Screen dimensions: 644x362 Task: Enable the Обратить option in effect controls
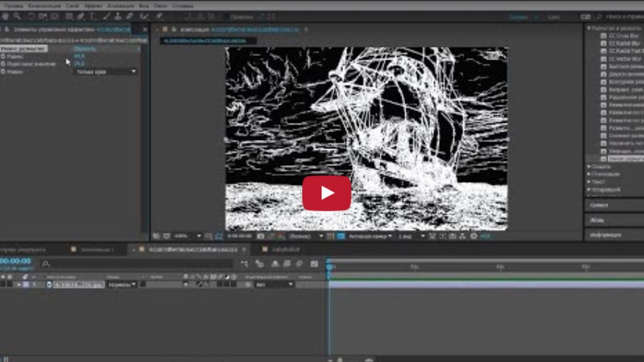85,49
